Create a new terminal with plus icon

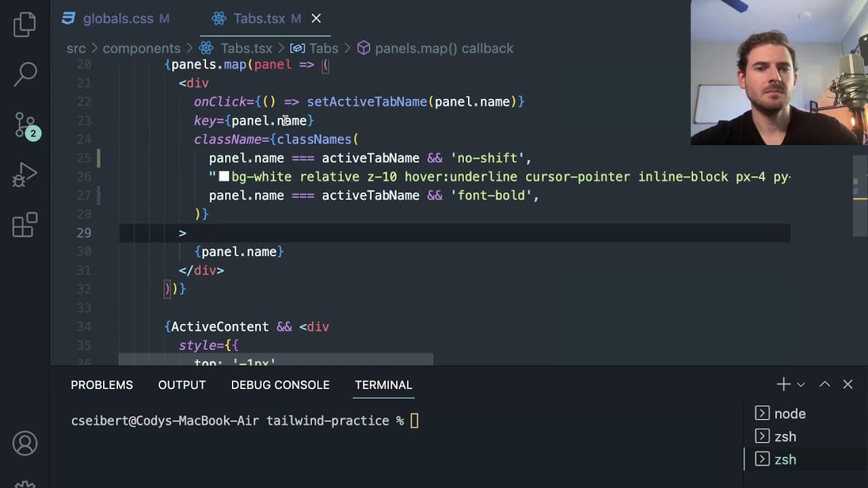click(x=783, y=384)
